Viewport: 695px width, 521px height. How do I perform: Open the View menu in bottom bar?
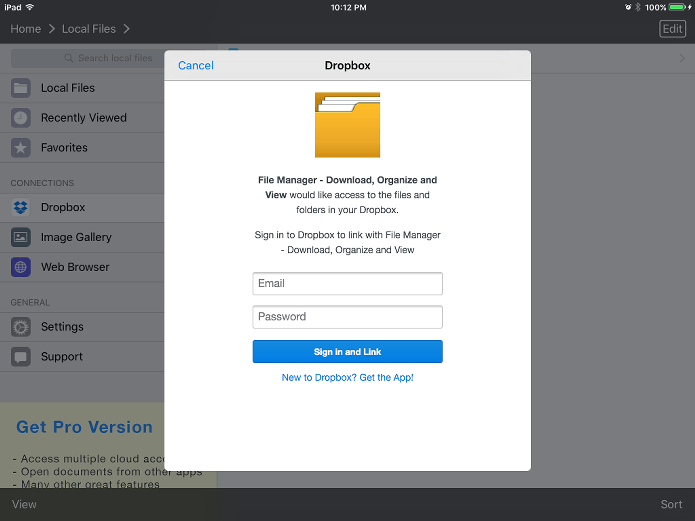coord(24,505)
